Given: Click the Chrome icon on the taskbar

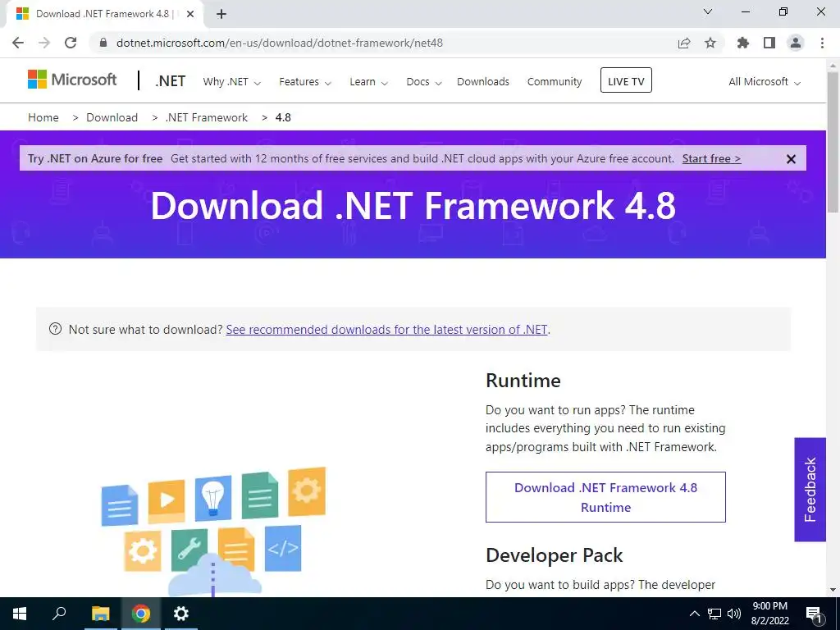Looking at the screenshot, I should click(141, 614).
